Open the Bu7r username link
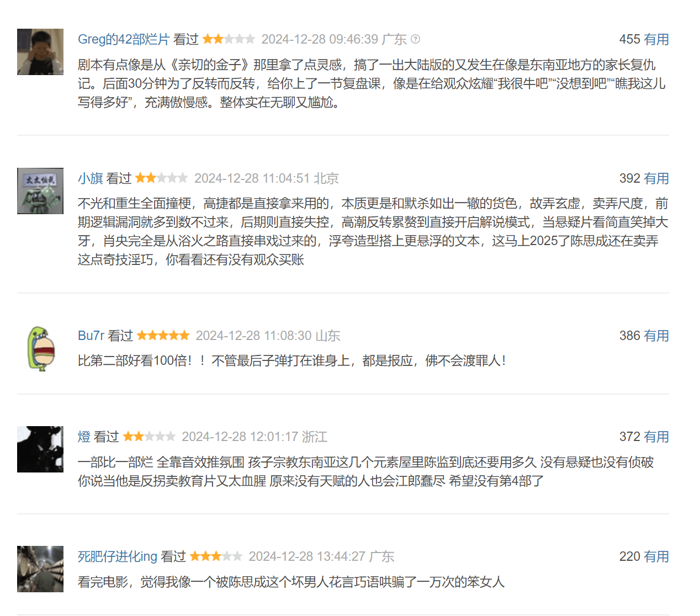Viewport: 700px width, 616px height. pos(91,336)
